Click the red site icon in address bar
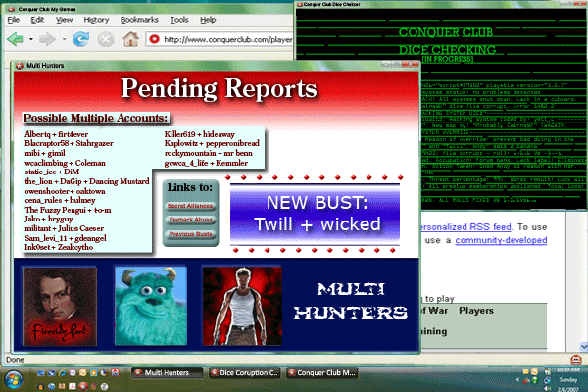 coord(154,39)
